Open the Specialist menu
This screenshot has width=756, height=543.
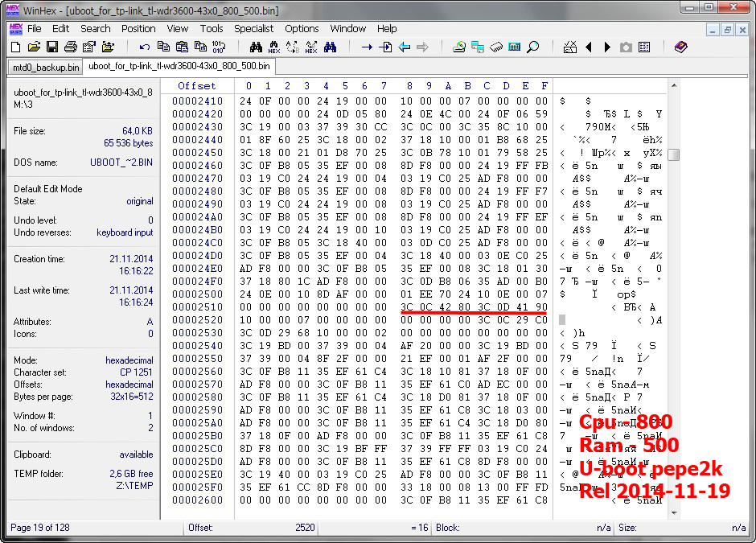[x=254, y=29]
